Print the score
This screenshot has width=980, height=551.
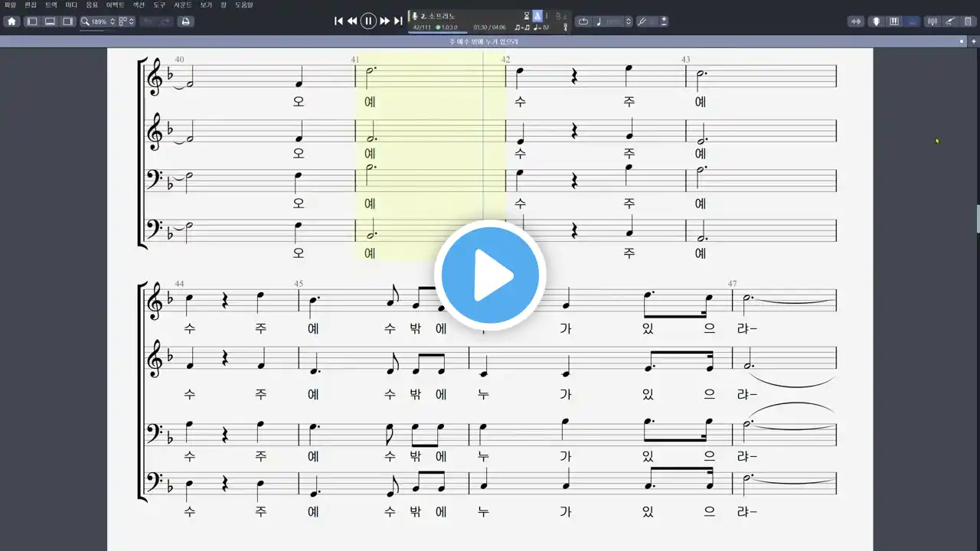coord(185,21)
